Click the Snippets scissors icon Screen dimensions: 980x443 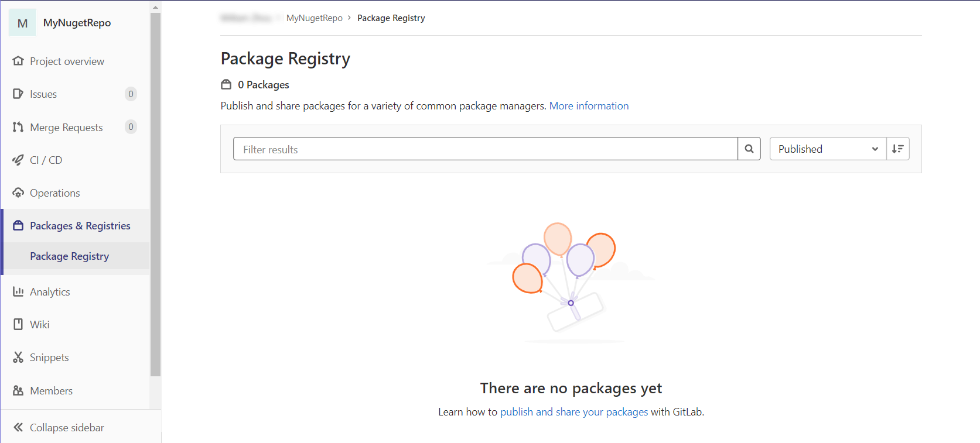(x=18, y=357)
